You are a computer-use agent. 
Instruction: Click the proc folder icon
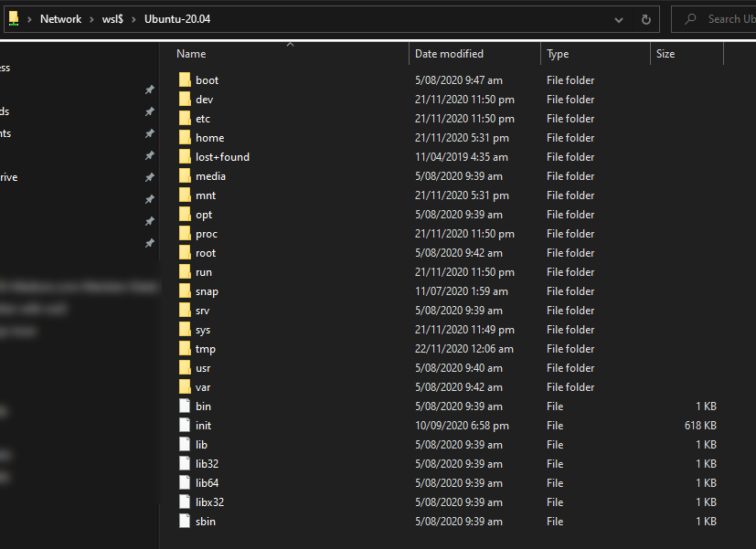pos(185,234)
